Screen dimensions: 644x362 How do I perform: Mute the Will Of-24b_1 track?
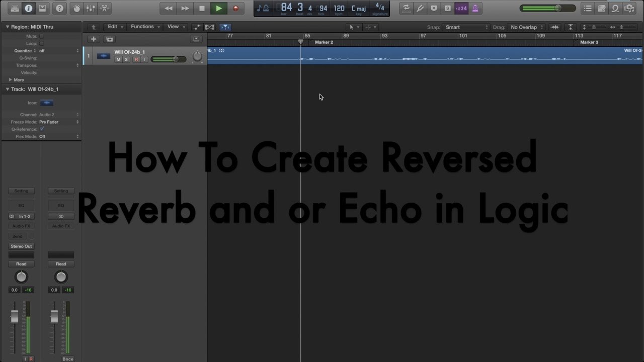pos(118,59)
